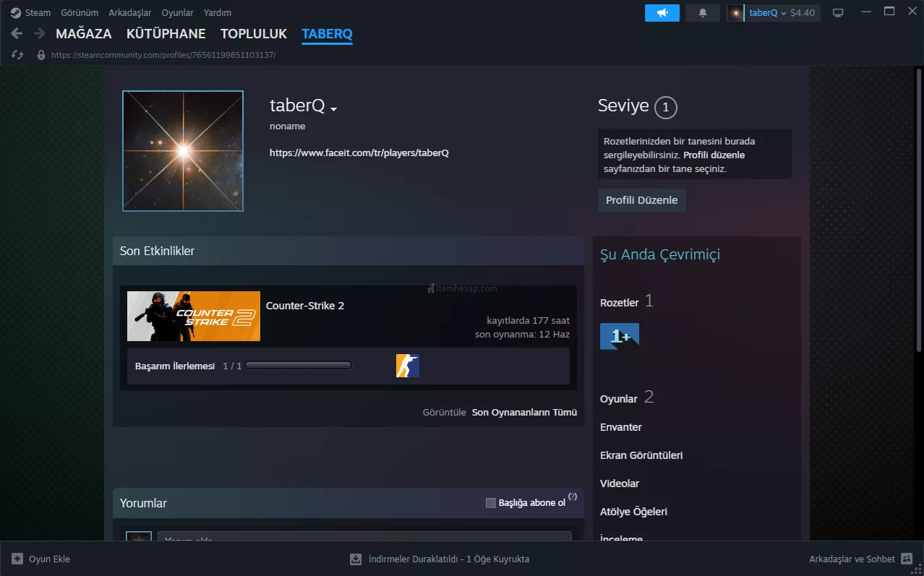924x576 pixels.
Task: Open the 1+ community badge
Action: point(620,336)
